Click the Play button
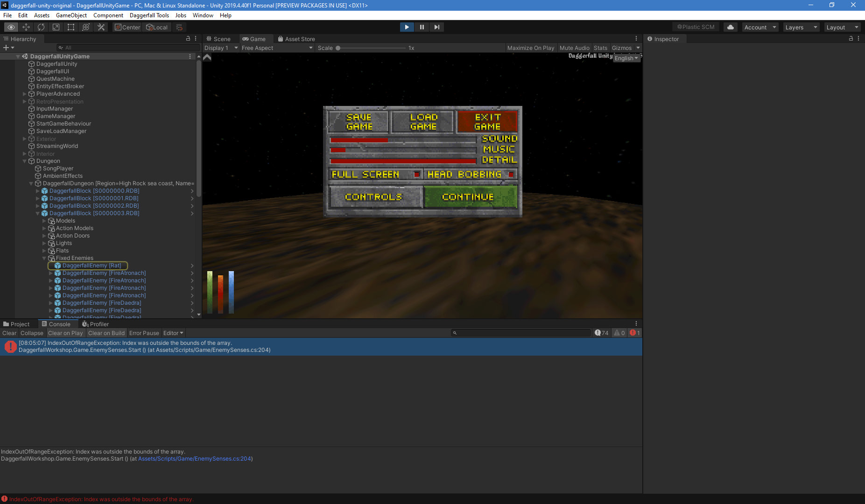Screen dimensions: 865x504 (x=407, y=27)
